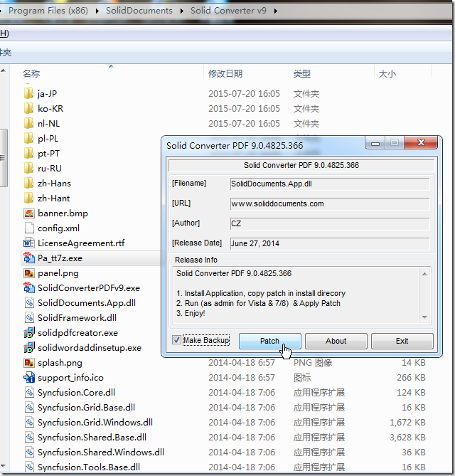Click the config.xml file icon
Viewport: 455px width, 476px height.
click(29, 228)
